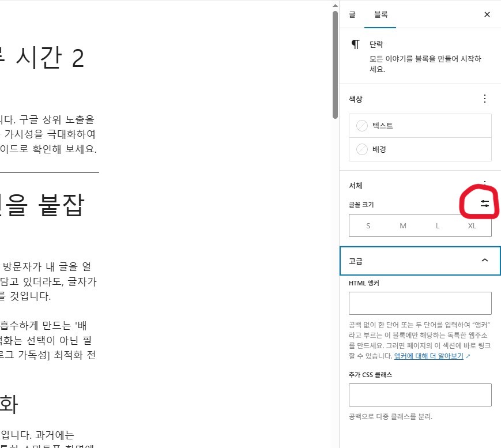Click the paragraph (¶) block icon

pyautogui.click(x=356, y=44)
